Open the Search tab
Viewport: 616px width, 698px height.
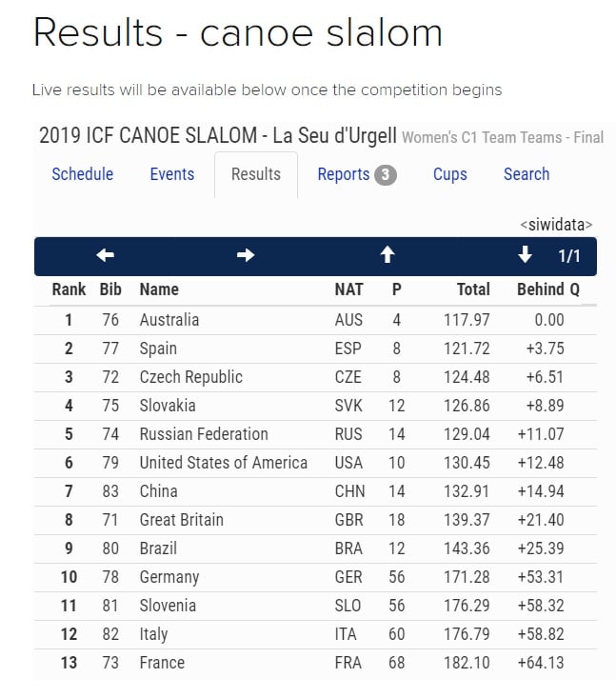527,174
